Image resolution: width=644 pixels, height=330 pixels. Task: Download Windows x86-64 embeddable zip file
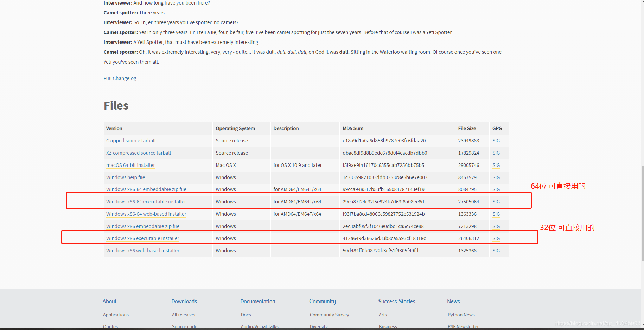146,189
